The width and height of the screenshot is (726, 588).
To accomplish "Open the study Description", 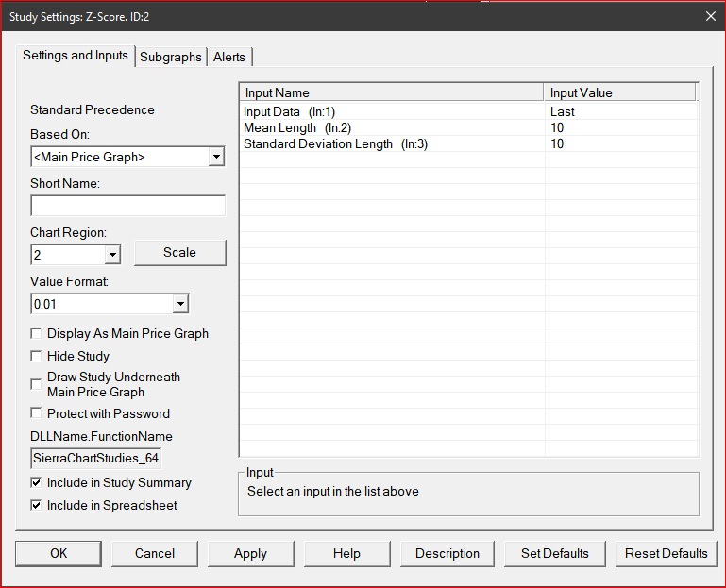I will 447,553.
